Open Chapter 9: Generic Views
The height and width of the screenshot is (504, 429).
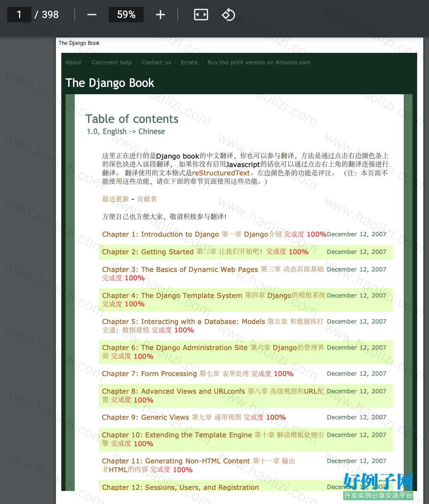(146, 417)
